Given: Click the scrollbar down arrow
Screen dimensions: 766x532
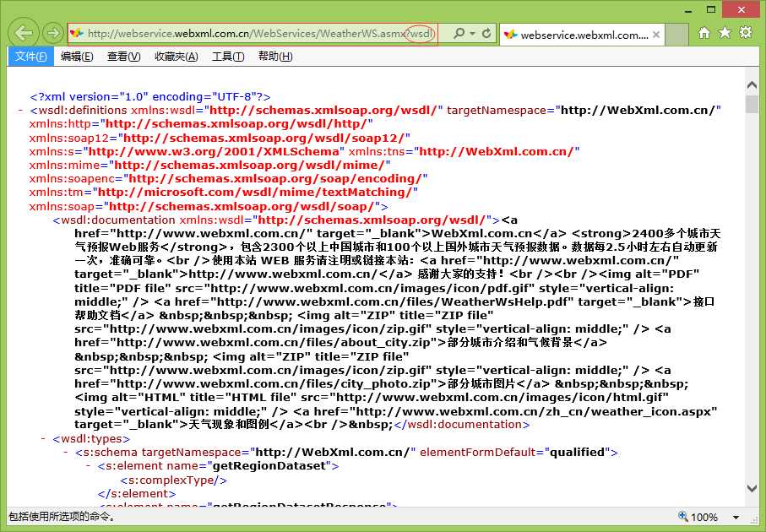Looking at the screenshot, I should 752,487.
